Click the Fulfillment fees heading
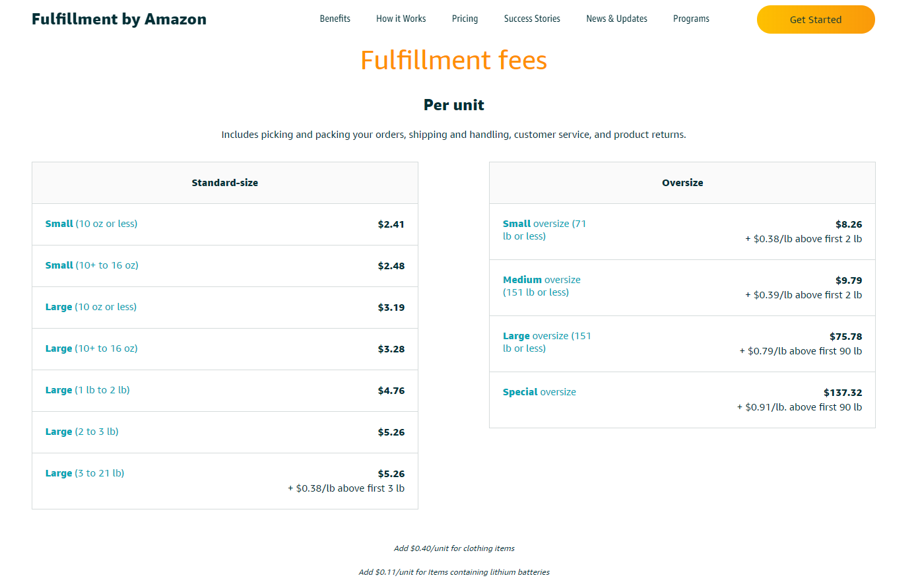This screenshot has width=918, height=588. tap(454, 60)
